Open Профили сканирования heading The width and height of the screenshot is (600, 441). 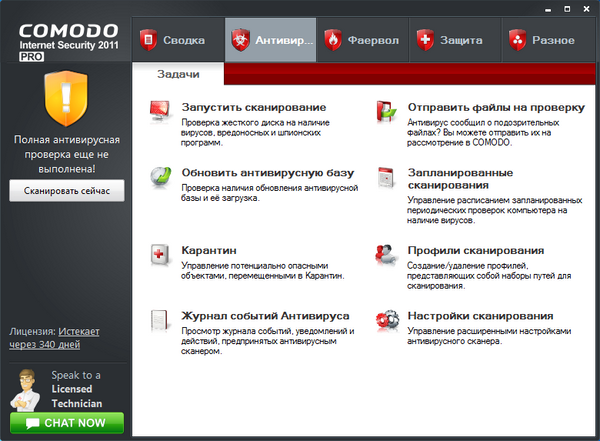click(476, 250)
